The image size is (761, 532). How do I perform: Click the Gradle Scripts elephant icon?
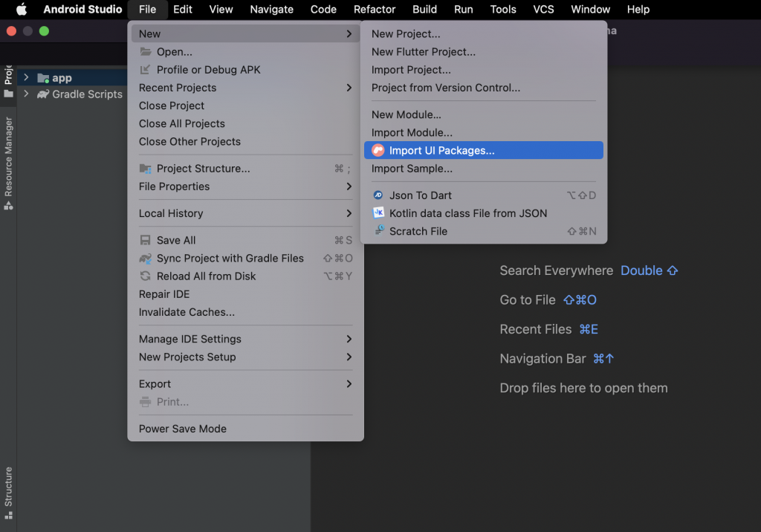[43, 94]
